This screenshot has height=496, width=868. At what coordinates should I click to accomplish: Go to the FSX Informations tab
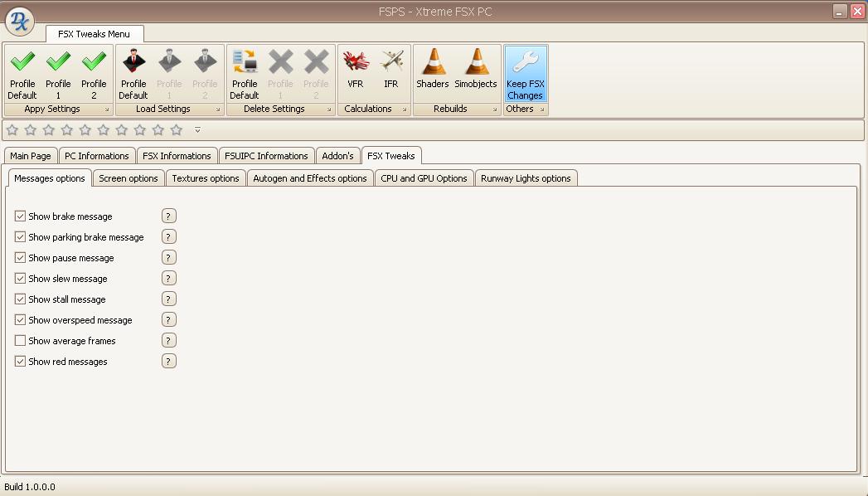(x=177, y=156)
